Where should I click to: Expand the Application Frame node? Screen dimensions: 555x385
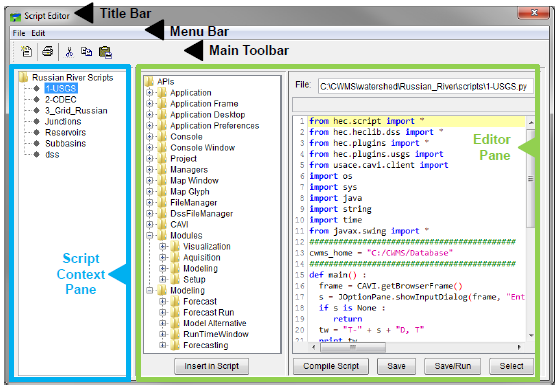tap(150, 104)
